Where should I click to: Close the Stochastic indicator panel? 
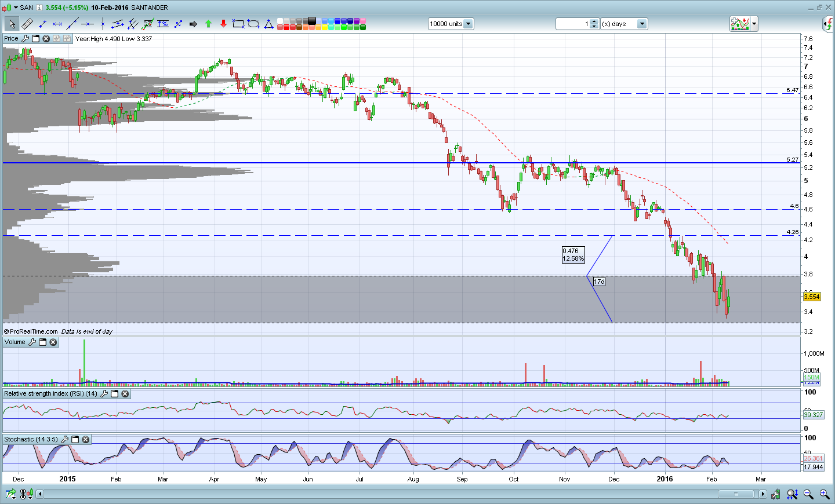pos(85,439)
